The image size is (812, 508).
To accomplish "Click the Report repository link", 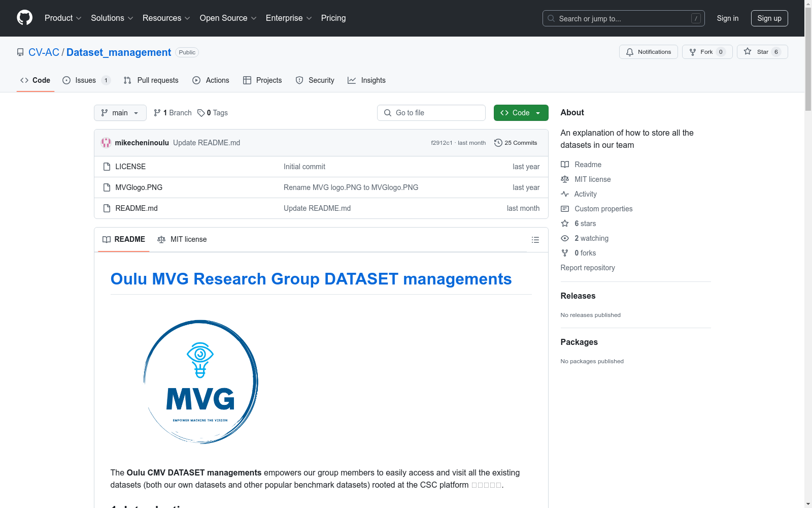I will [588, 268].
